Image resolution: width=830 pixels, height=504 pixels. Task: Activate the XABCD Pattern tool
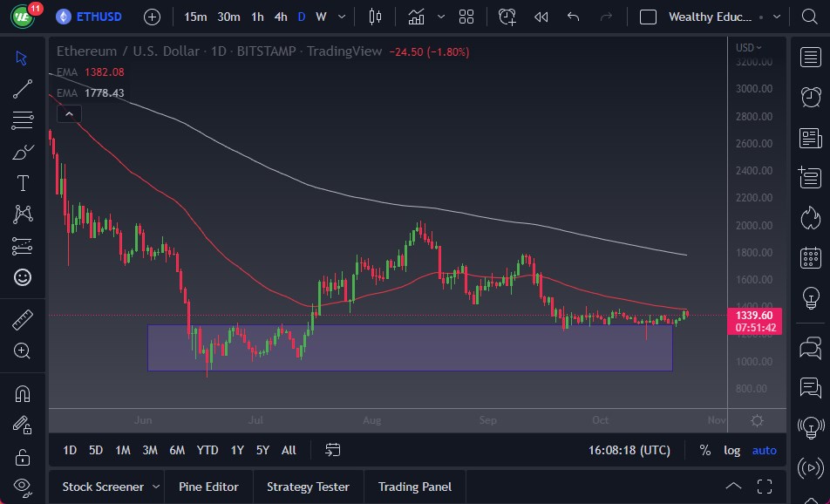pos(22,215)
